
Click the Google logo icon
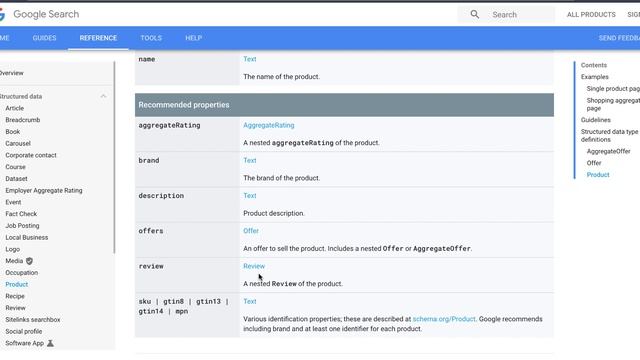2,14
